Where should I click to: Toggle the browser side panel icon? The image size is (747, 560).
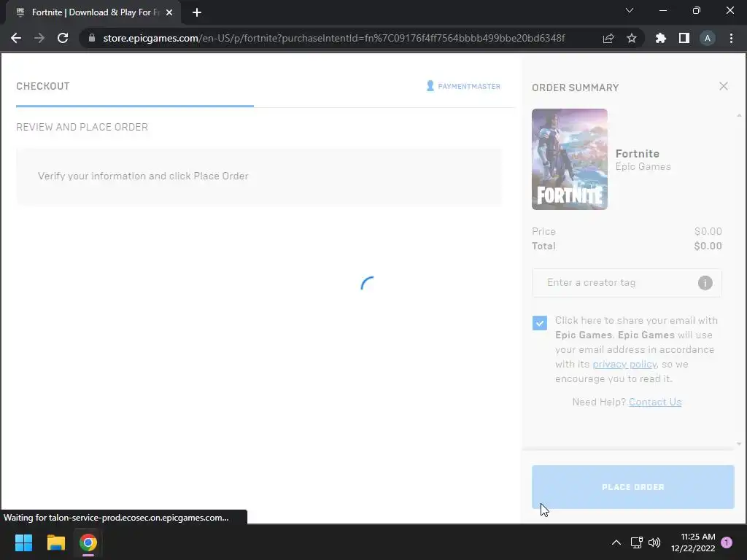684,38
